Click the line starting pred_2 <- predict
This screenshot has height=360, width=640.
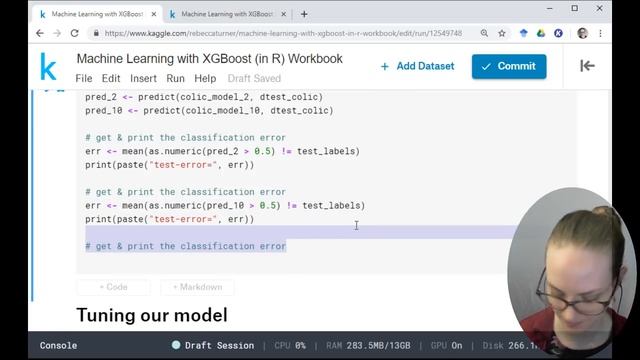pos(204,97)
